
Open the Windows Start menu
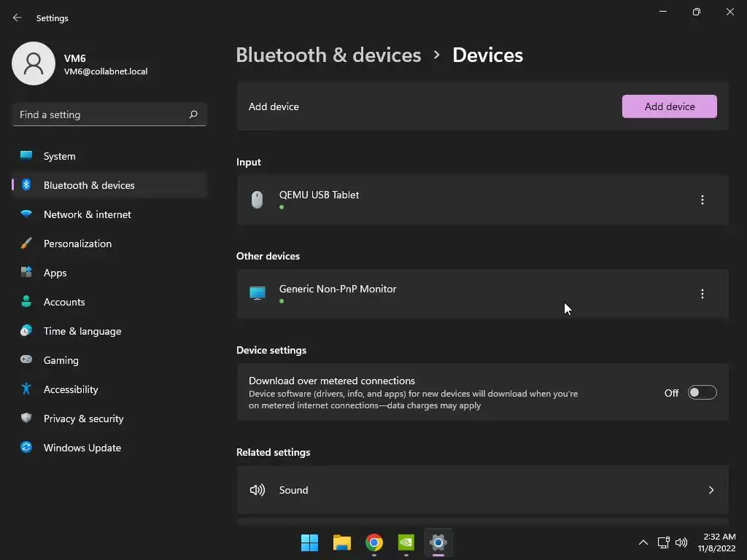point(310,542)
